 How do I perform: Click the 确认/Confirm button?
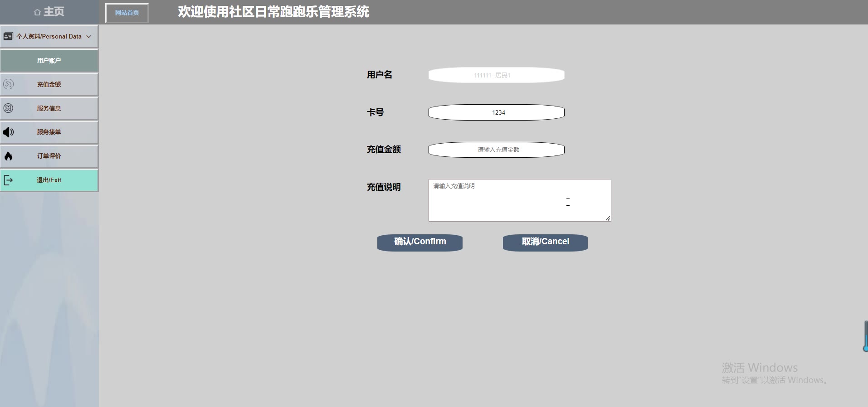420,242
